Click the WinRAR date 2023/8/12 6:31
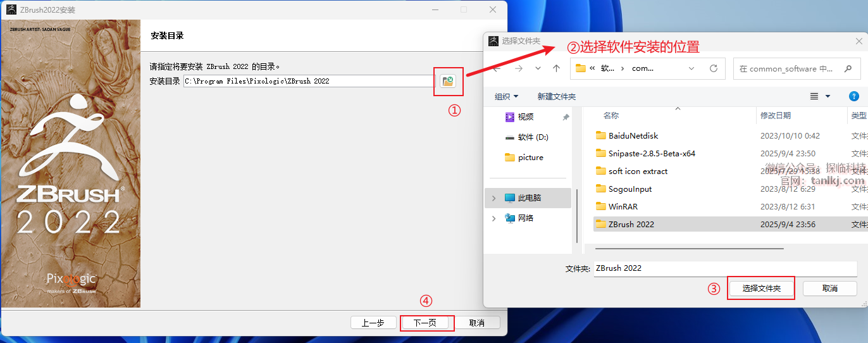 click(x=788, y=207)
